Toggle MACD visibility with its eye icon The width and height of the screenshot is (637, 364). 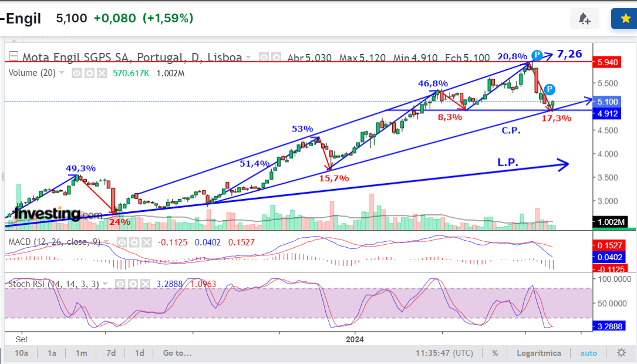122,242
